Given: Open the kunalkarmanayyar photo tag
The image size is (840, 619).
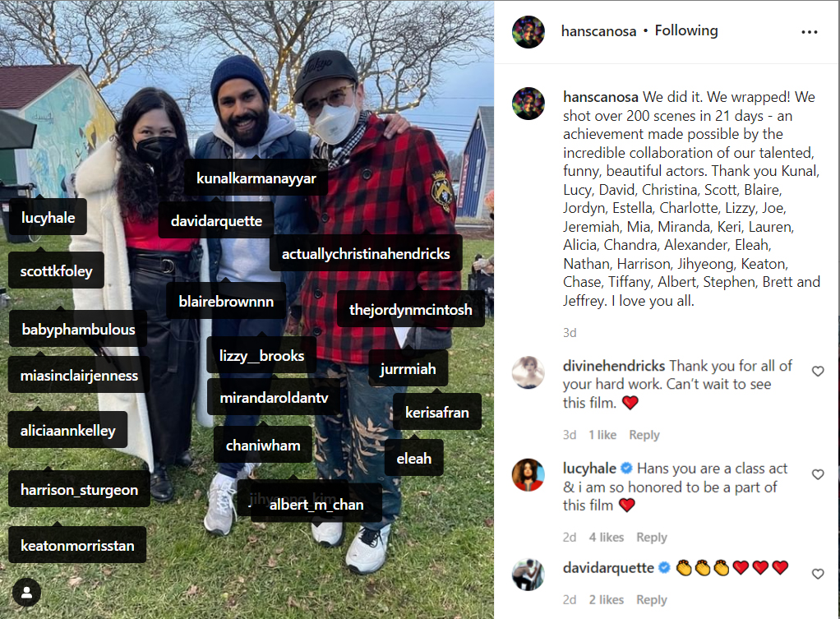Looking at the screenshot, I should coord(256,178).
